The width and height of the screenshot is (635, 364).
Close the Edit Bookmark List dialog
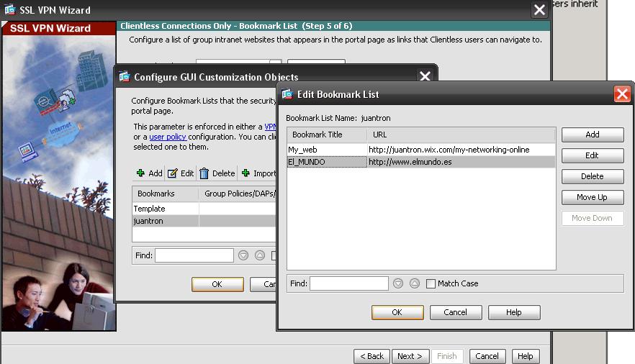click(622, 94)
